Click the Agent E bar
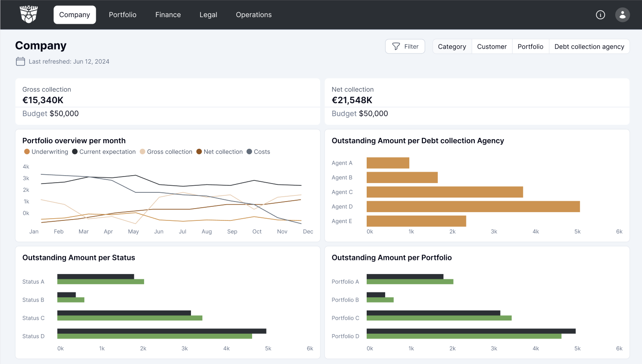The width and height of the screenshot is (642, 364). pos(416,221)
